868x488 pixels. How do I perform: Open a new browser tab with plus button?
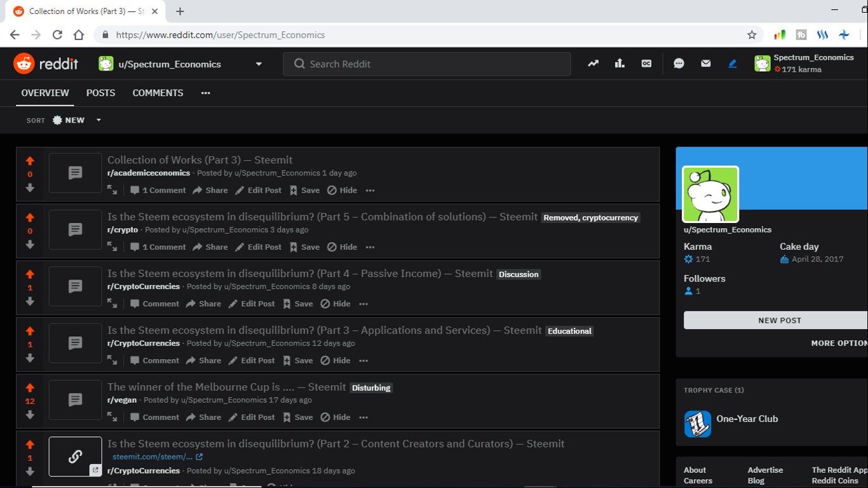[x=180, y=11]
